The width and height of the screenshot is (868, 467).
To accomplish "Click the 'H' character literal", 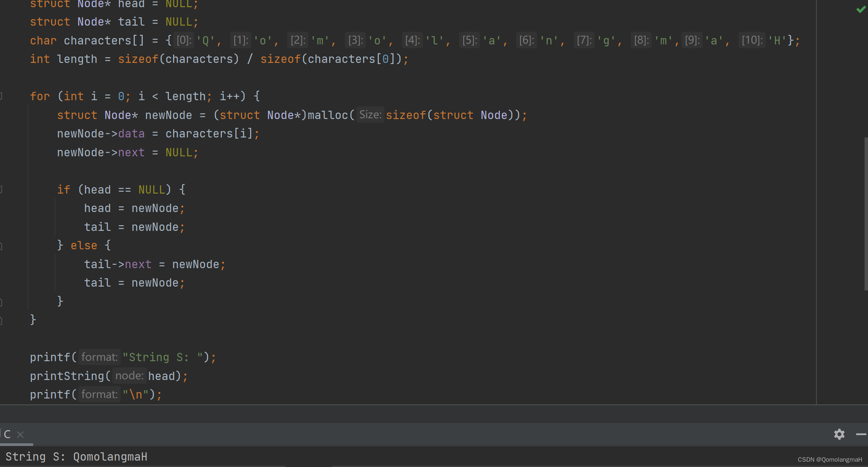I will 777,40.
